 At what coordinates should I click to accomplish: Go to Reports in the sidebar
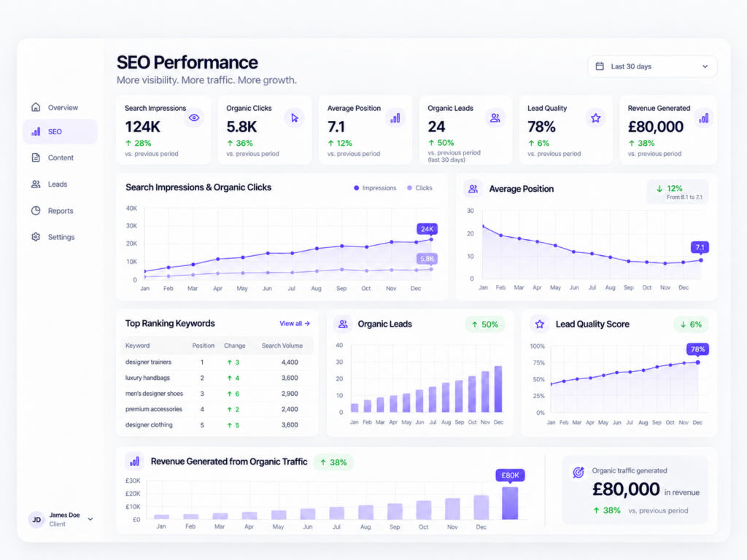tap(60, 211)
